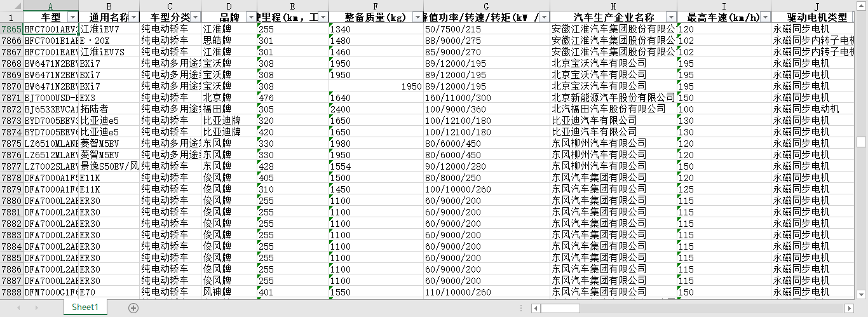This screenshot has height=317, width=868.
Task: Select column C header
Action: pyautogui.click(x=170, y=5)
